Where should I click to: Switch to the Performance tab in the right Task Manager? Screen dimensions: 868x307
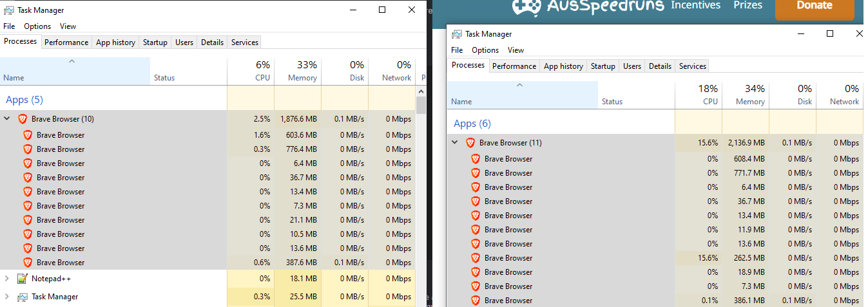pyautogui.click(x=514, y=66)
